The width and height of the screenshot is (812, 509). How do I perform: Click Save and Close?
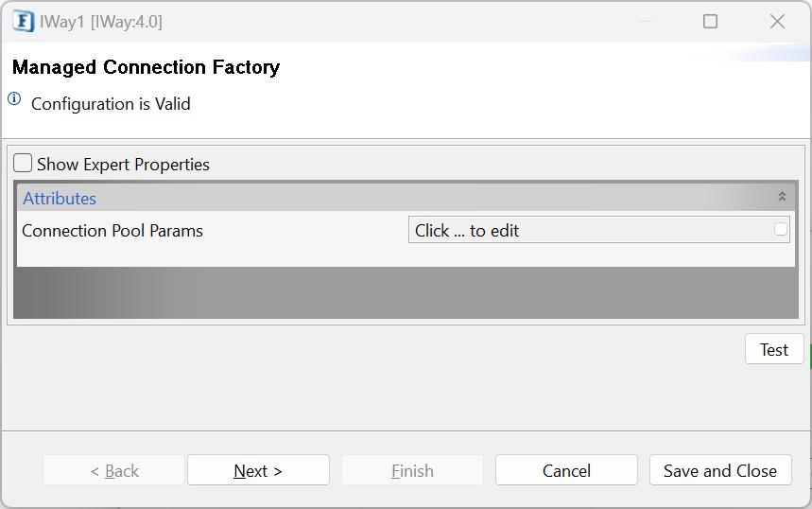(x=720, y=470)
